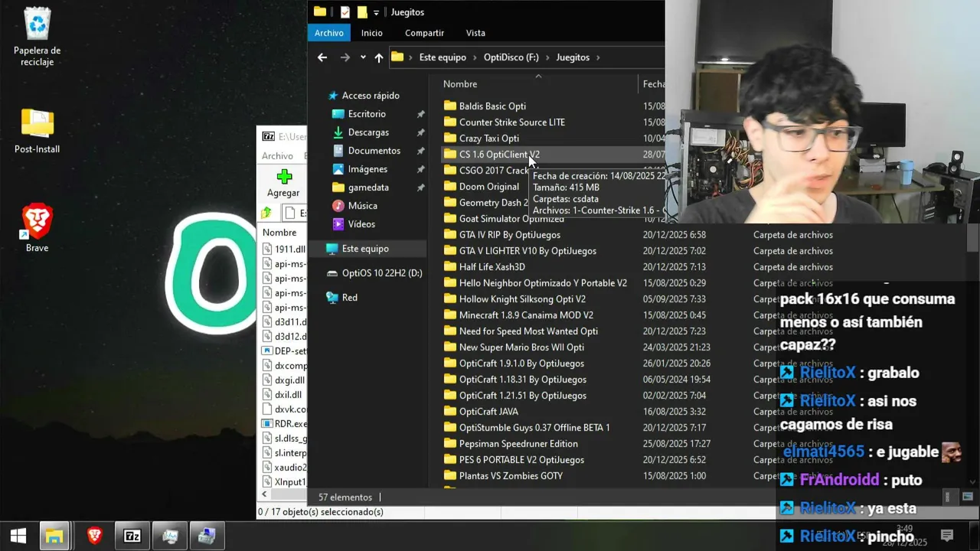Select the OptiCraft JAVA folder icon

coord(450,412)
